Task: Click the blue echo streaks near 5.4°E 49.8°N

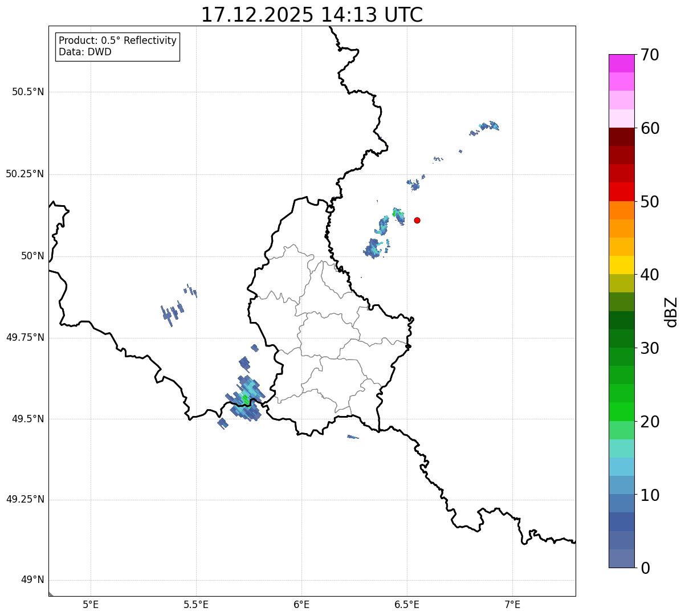Action: click(x=173, y=312)
